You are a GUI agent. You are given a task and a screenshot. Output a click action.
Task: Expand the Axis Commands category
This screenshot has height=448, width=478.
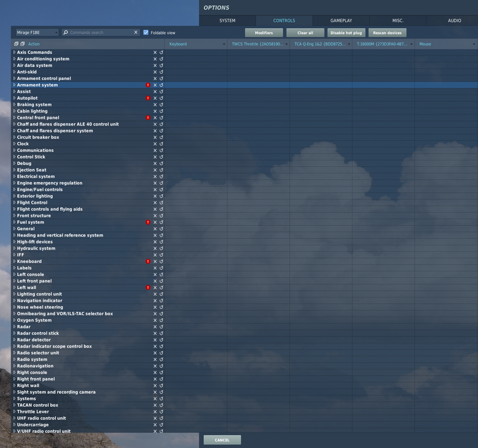[x=14, y=53]
